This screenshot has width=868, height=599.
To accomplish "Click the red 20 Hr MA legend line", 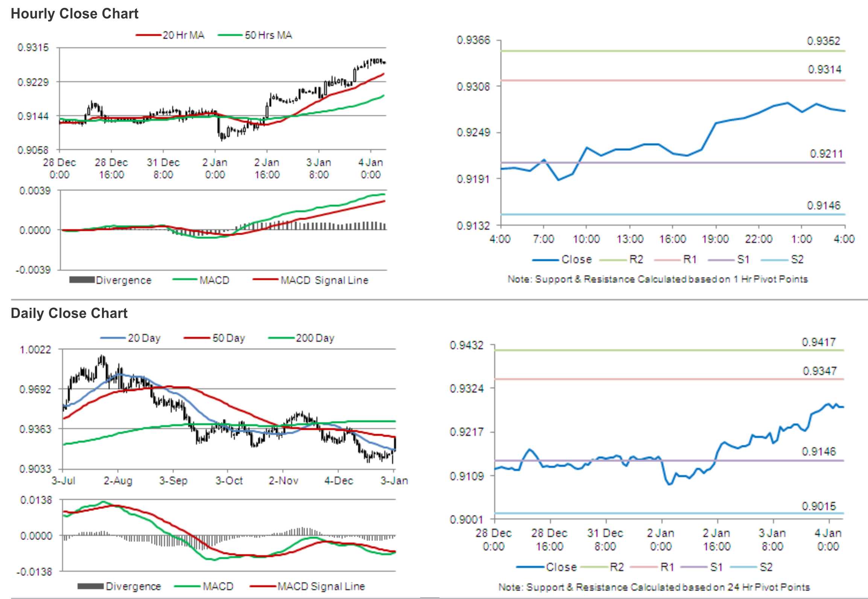I will (148, 35).
